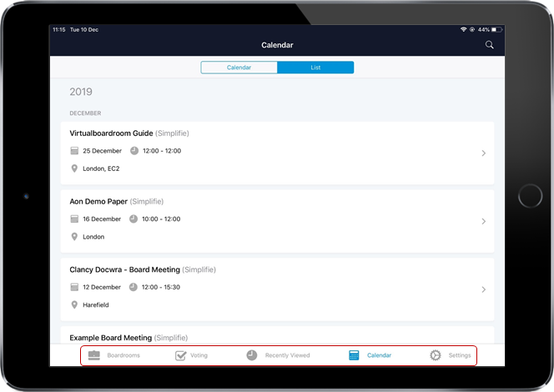
Task: Click the 2019 year heading
Action: point(81,92)
